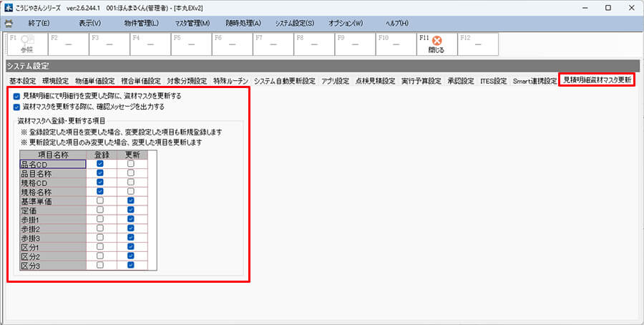Toggle 見積明細にて明細行を変更した際 checkbox

point(16,95)
